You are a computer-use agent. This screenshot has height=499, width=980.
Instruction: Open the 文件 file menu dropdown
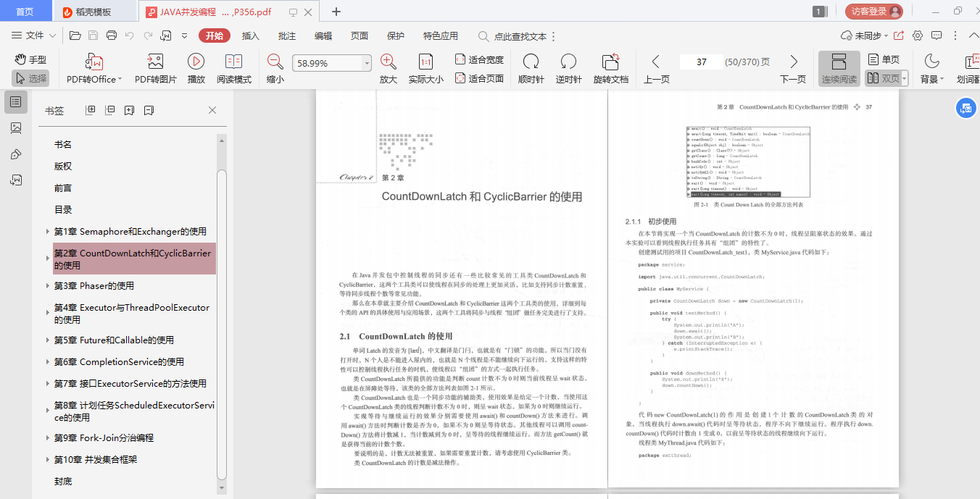[33, 35]
